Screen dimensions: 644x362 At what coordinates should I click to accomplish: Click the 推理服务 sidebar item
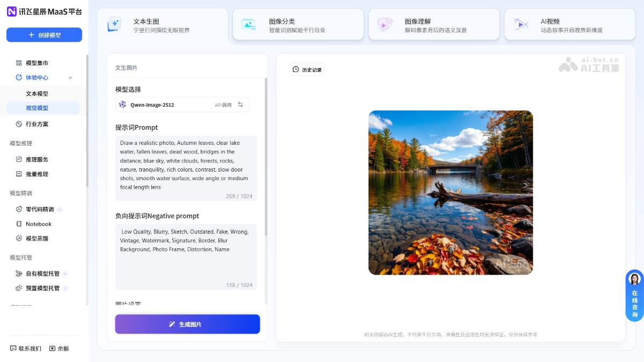click(38, 159)
